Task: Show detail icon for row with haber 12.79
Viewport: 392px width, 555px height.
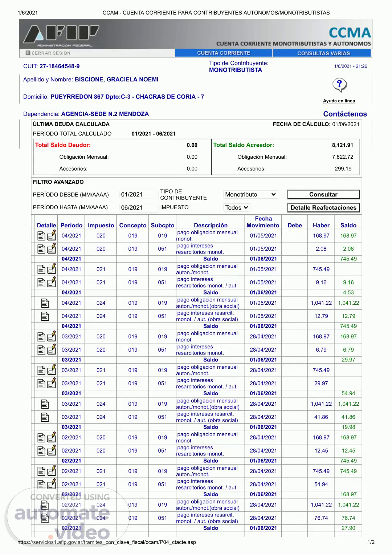Action: 45,316
